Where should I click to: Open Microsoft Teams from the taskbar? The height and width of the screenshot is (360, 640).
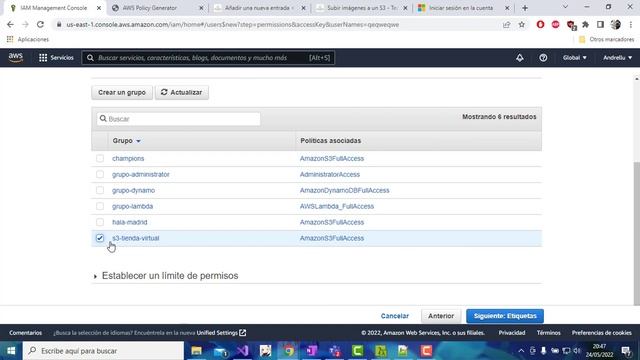pos(335,351)
